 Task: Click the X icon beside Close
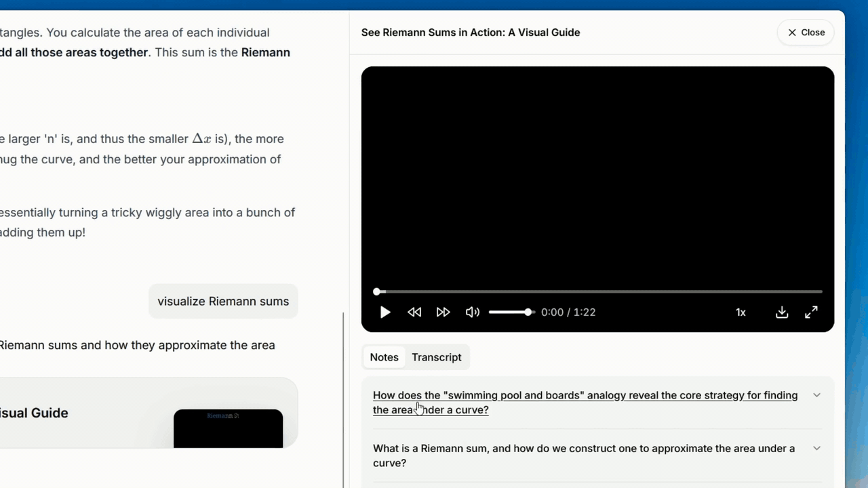click(792, 33)
